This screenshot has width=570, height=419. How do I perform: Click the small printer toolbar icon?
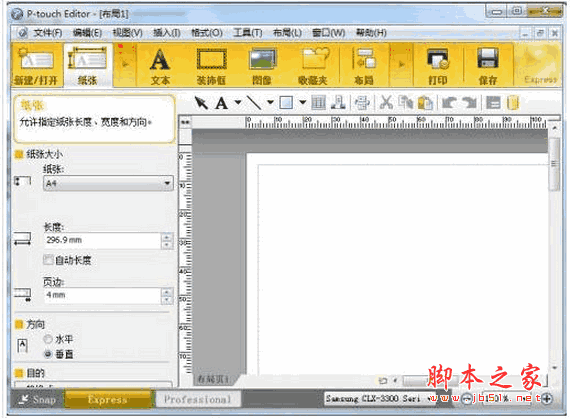tap(362, 103)
